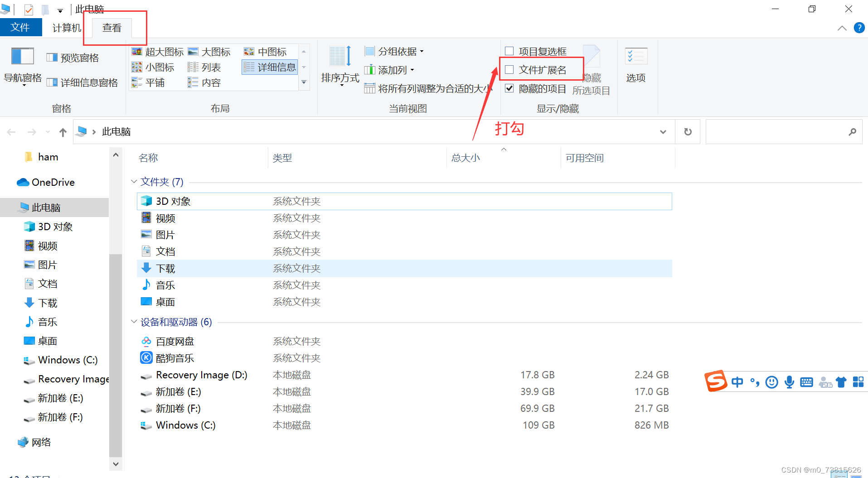The width and height of the screenshot is (868, 478).
Task: Toggle the 预览窗格 preview pane
Action: tap(73, 57)
